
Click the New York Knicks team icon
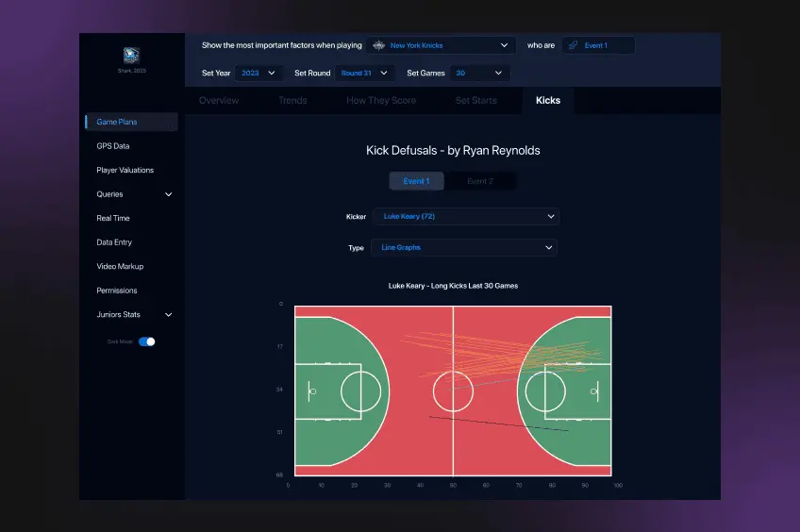(x=379, y=45)
